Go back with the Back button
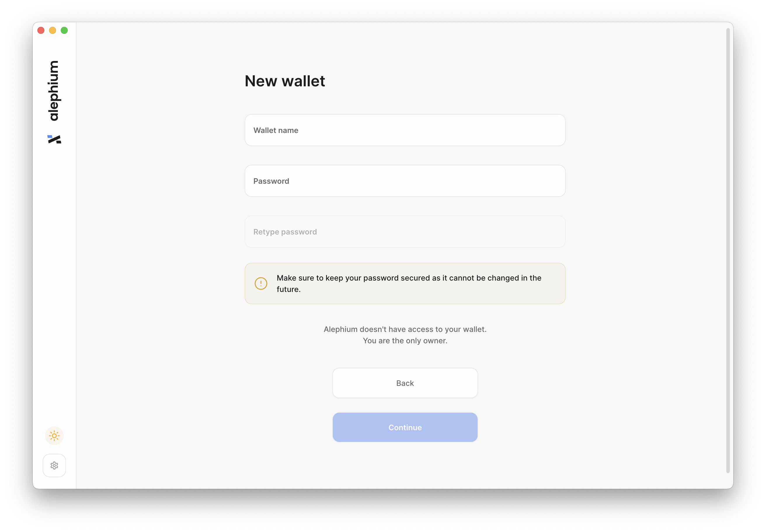The image size is (766, 532). [x=405, y=383]
